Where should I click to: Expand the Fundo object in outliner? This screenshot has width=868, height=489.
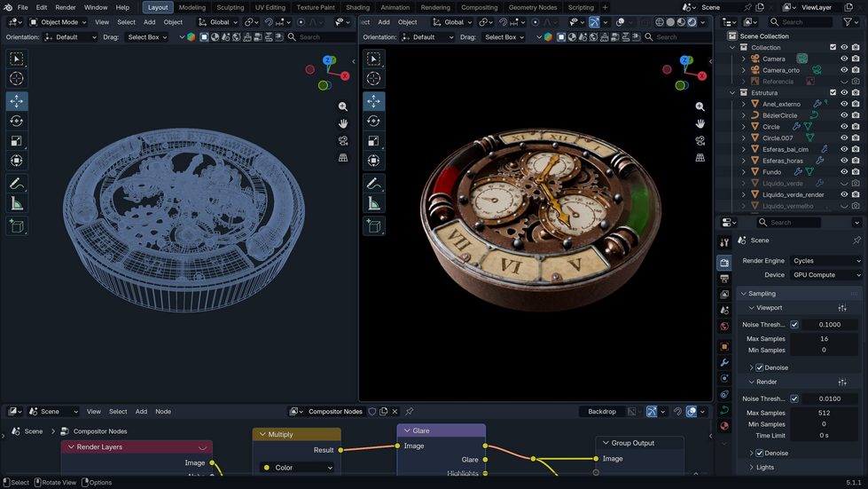point(744,172)
